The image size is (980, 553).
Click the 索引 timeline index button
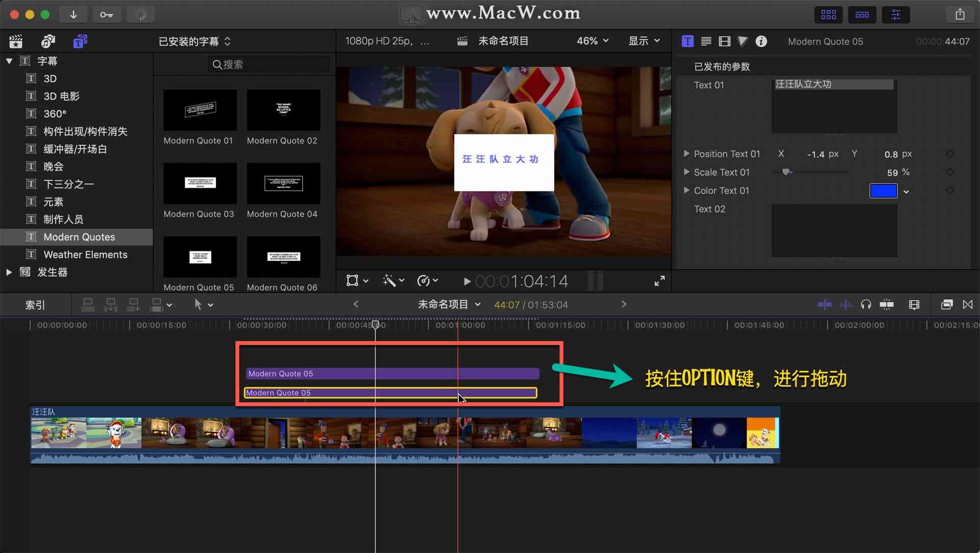pos(35,305)
